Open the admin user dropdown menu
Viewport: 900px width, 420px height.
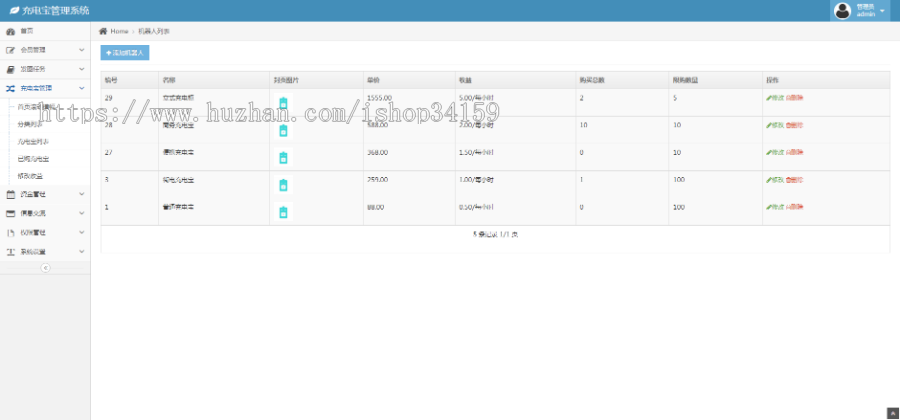[x=861, y=10]
